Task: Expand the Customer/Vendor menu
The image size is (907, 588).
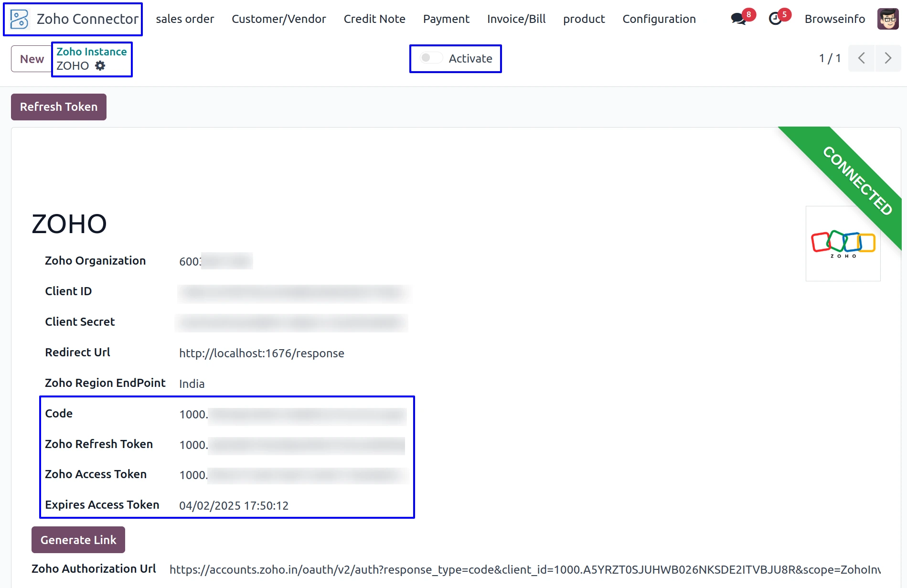Action: 278,19
